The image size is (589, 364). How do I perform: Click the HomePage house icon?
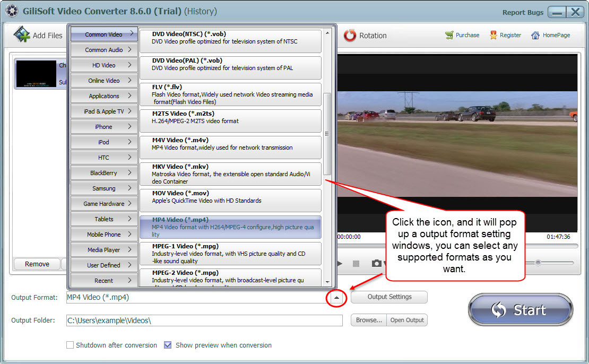535,36
